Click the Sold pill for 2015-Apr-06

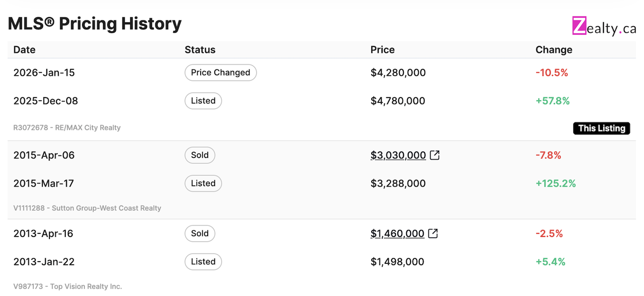200,155
